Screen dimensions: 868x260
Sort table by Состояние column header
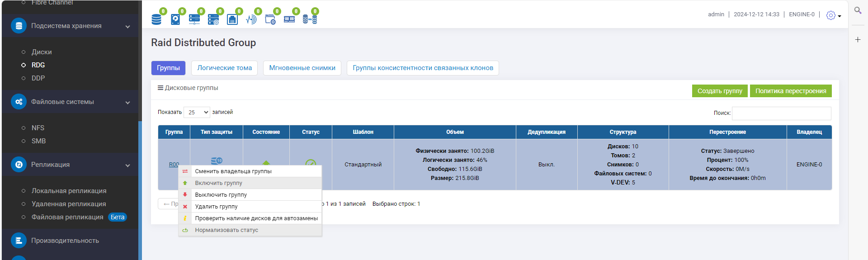coord(266,132)
